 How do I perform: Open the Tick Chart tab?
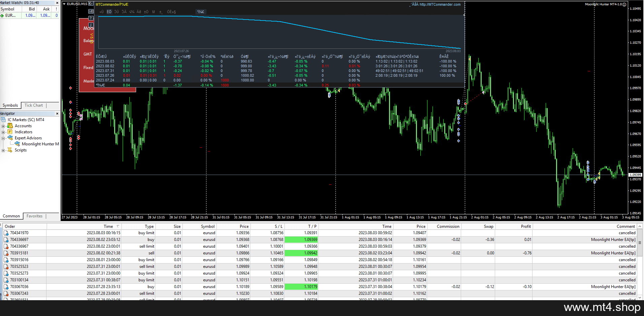(x=34, y=105)
